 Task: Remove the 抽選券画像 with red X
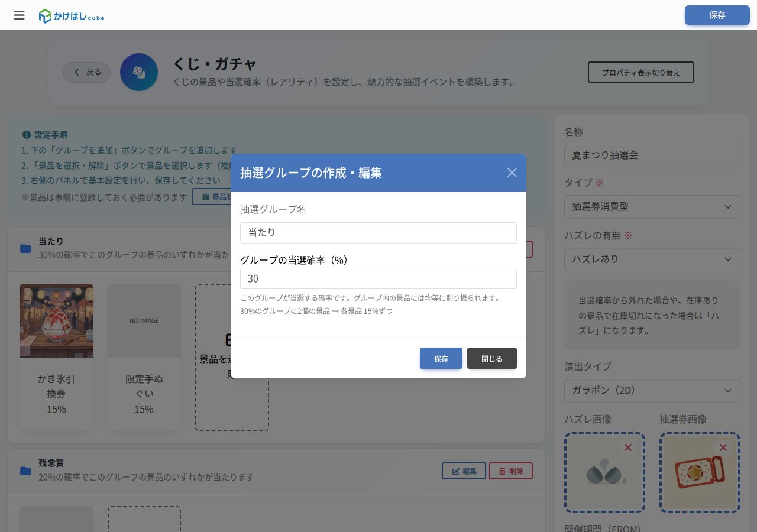click(x=723, y=447)
